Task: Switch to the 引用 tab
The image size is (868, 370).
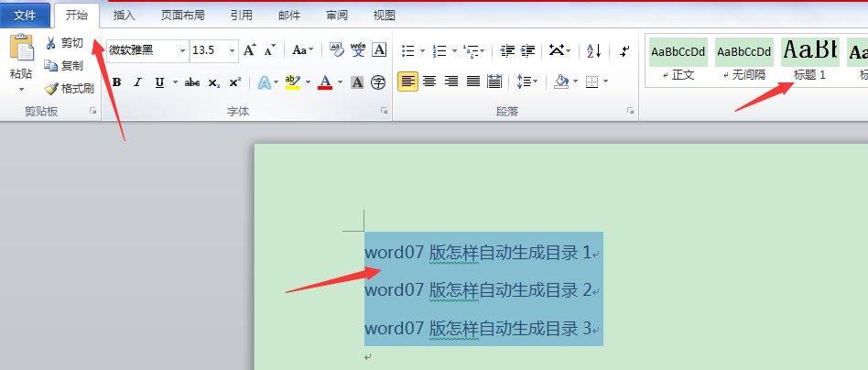Action: [x=242, y=16]
